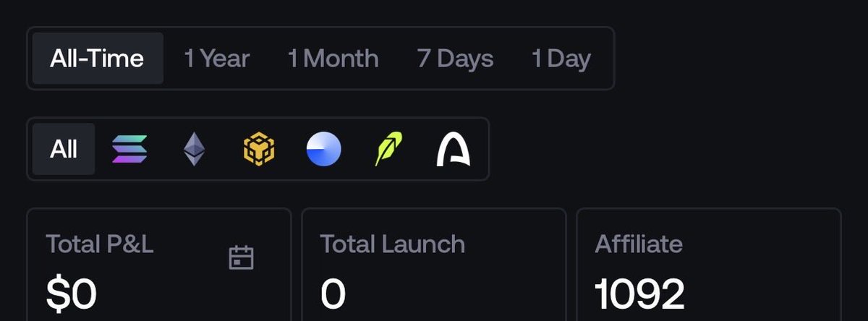Pick the white A-shaped chain icon
Viewport: 868px width, 321px height.
click(x=454, y=150)
